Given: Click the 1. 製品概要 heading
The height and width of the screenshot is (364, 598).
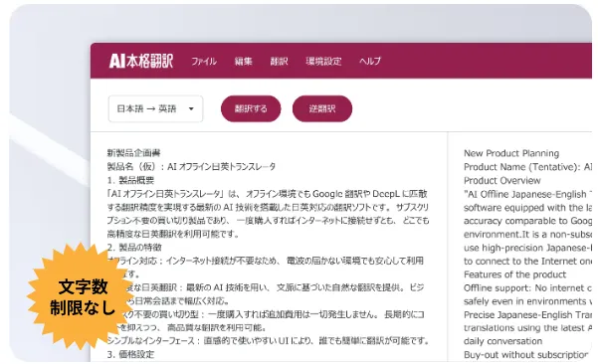Looking at the screenshot, I should pyautogui.click(x=130, y=180).
